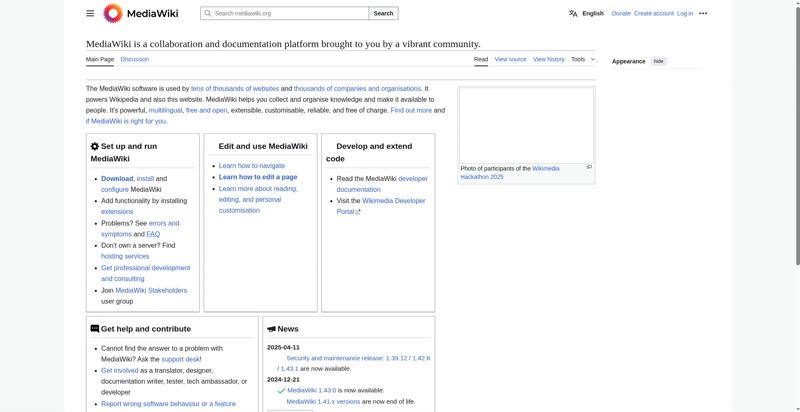Open the extensions link
This screenshot has height=412, width=800.
click(x=117, y=212)
